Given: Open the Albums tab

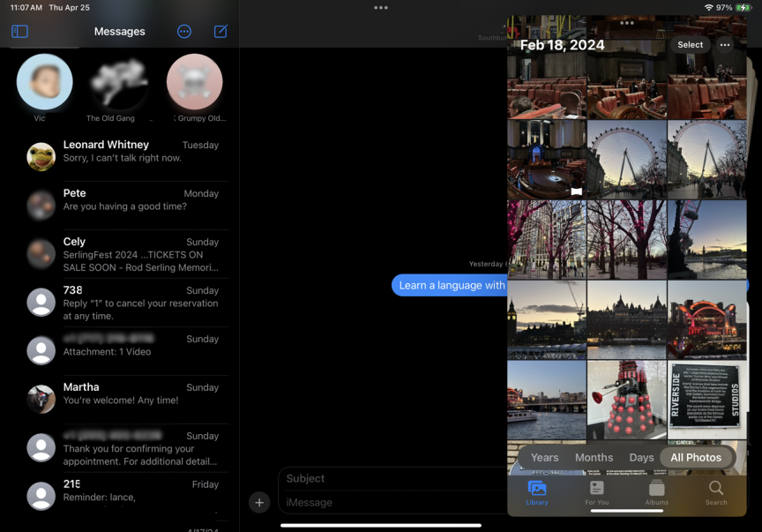Looking at the screenshot, I should [656, 492].
